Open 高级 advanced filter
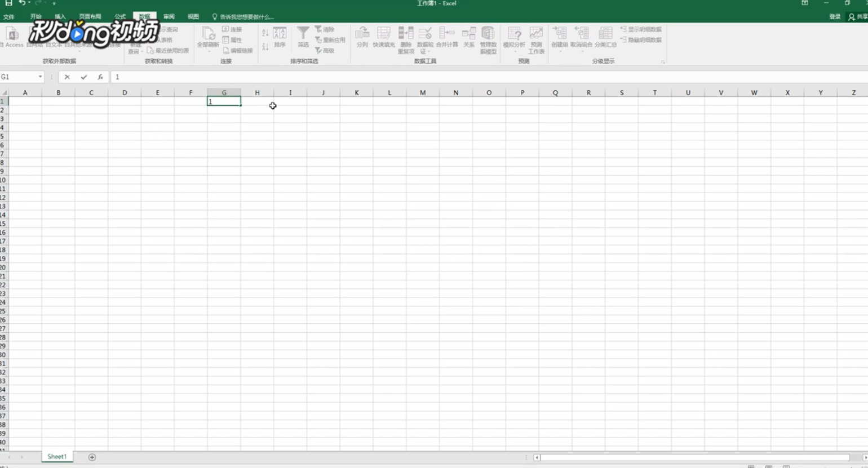Screen dimensions: 868x468 (325, 51)
